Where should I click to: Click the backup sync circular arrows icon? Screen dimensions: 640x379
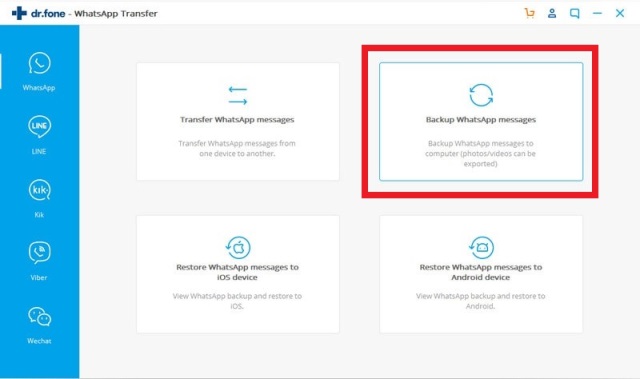(481, 95)
